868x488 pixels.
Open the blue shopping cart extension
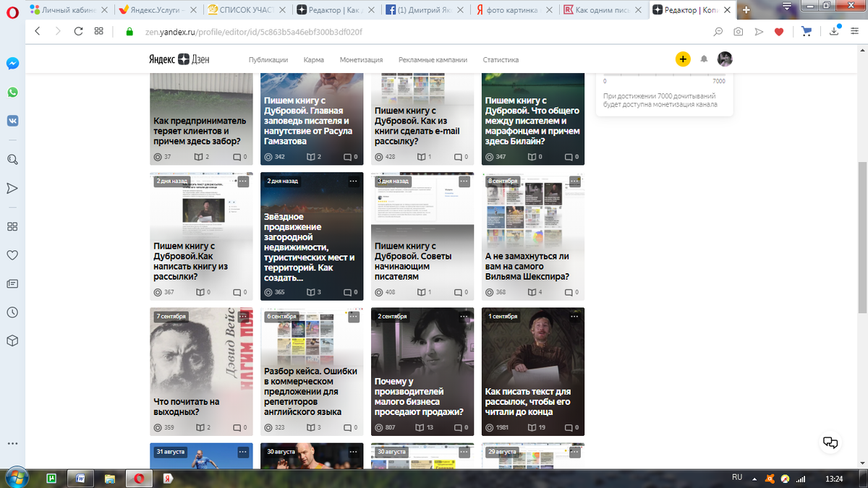(807, 32)
